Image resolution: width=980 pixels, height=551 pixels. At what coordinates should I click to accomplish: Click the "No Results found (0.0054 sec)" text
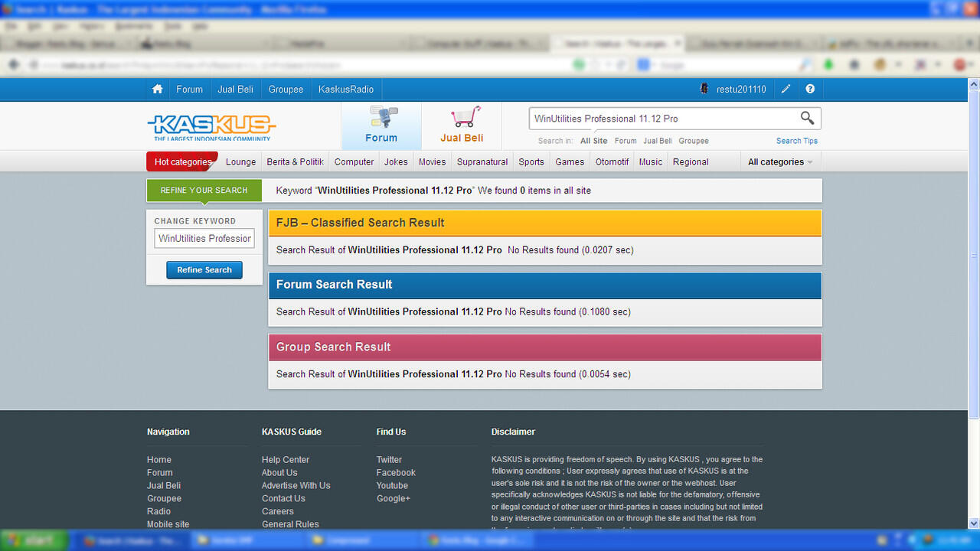click(x=567, y=374)
